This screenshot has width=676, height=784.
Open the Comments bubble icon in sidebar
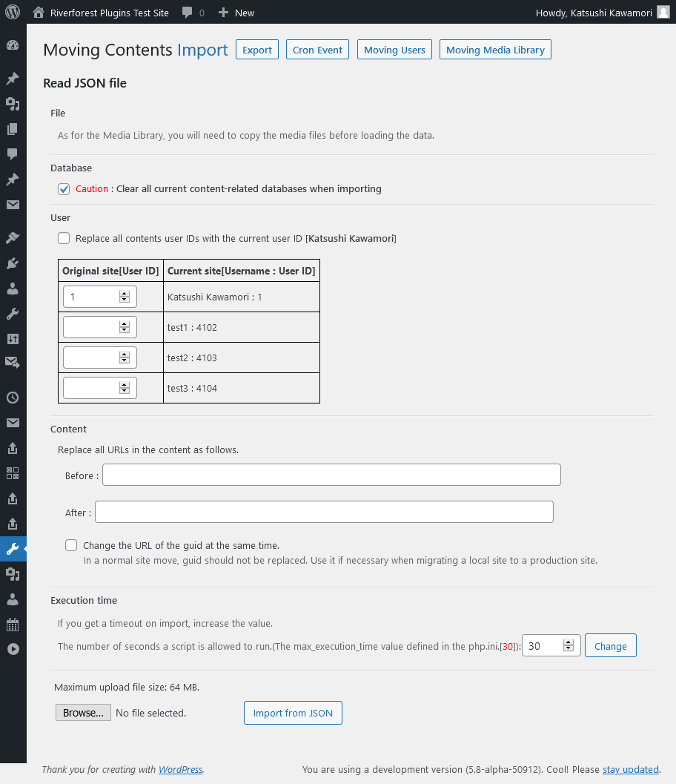click(x=13, y=154)
